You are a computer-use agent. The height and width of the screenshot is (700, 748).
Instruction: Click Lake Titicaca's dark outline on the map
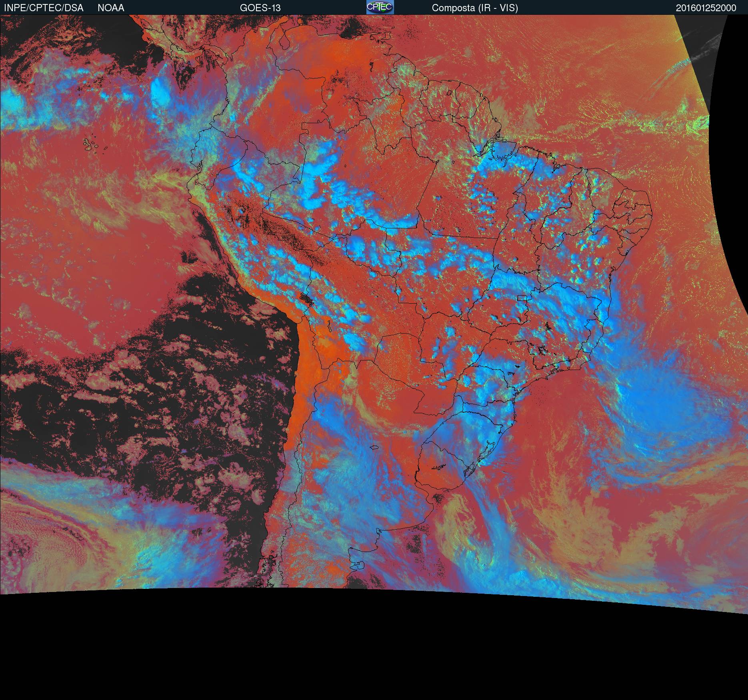(307, 298)
